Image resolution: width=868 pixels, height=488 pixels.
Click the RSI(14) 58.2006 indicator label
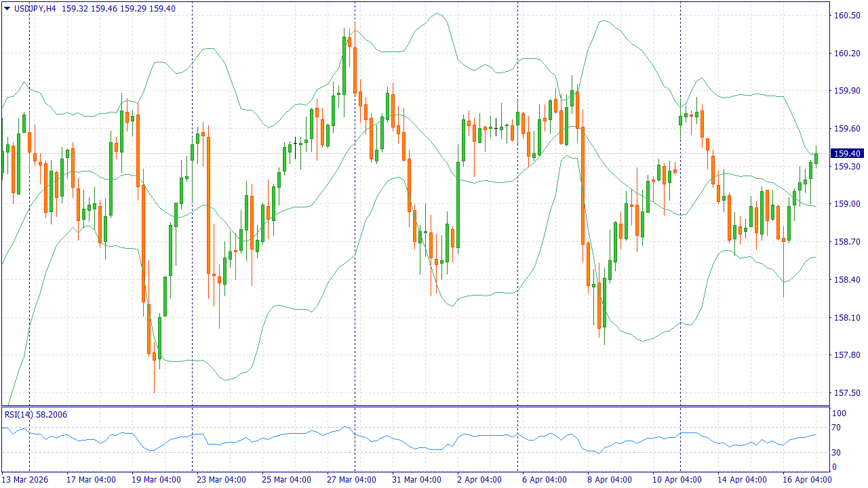click(x=36, y=414)
